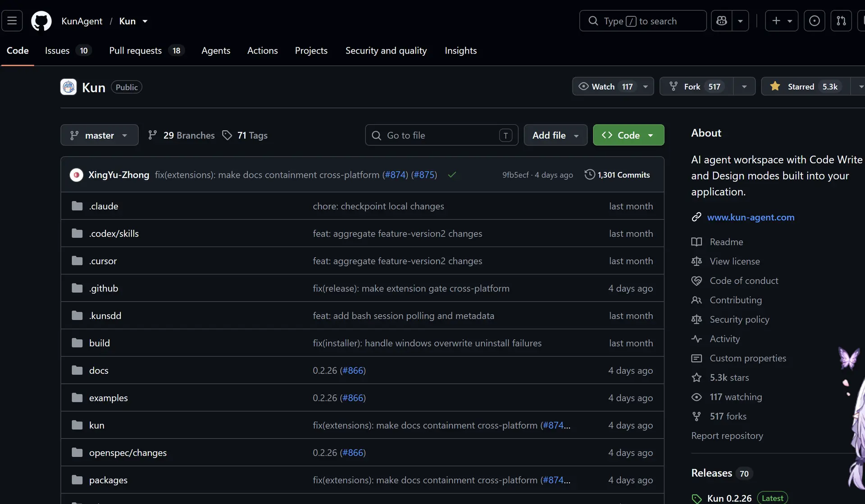Go to GitHub homepage via Octocat logo
This screenshot has height=504, width=865.
[x=41, y=21]
